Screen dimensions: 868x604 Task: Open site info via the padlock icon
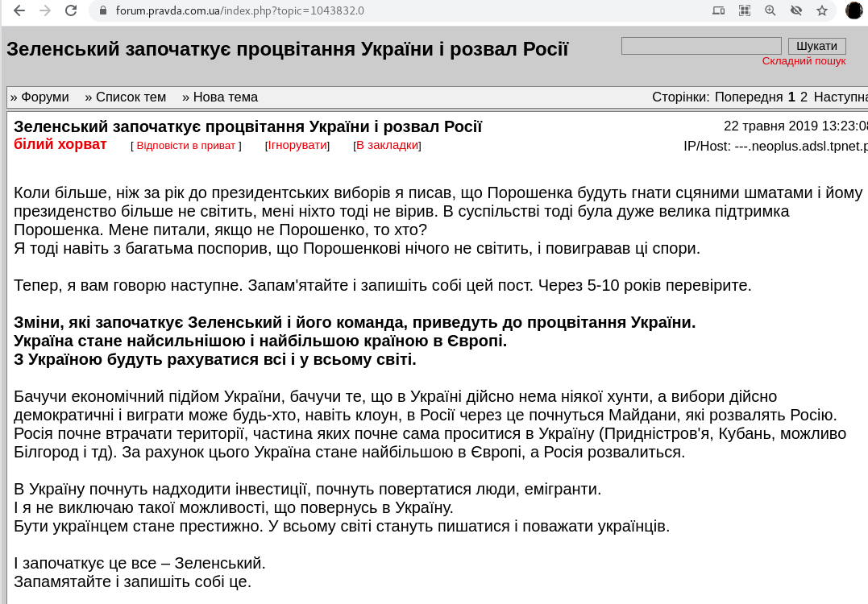pyautogui.click(x=102, y=10)
